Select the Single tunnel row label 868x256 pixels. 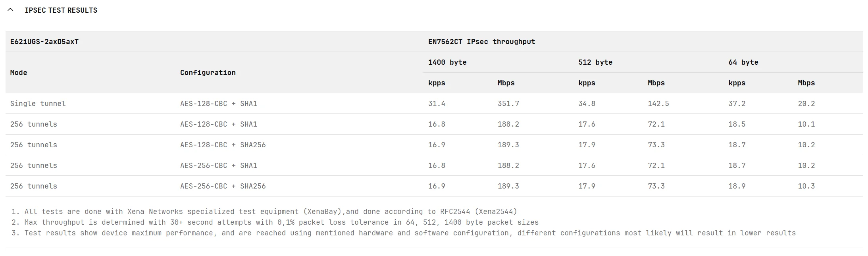pyautogui.click(x=38, y=104)
